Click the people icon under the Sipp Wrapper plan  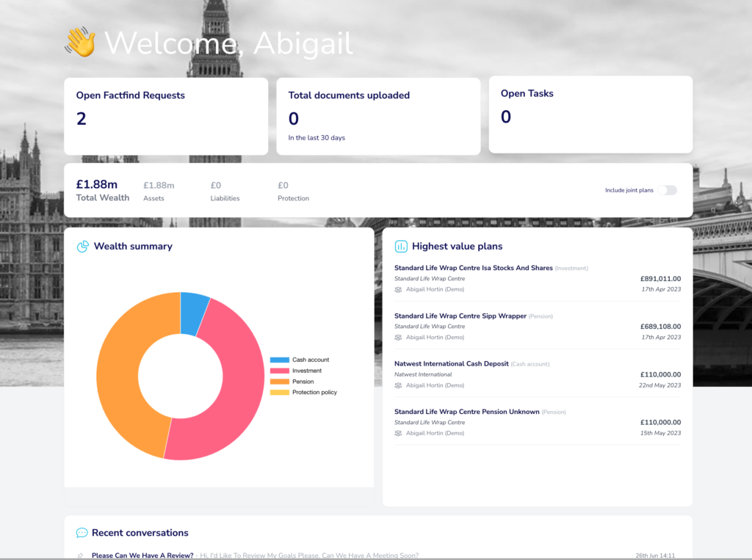[398, 338]
